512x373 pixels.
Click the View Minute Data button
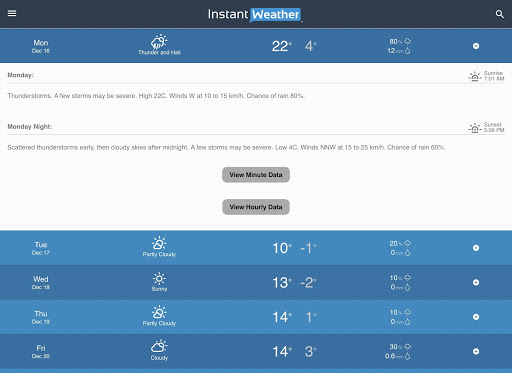pos(256,175)
